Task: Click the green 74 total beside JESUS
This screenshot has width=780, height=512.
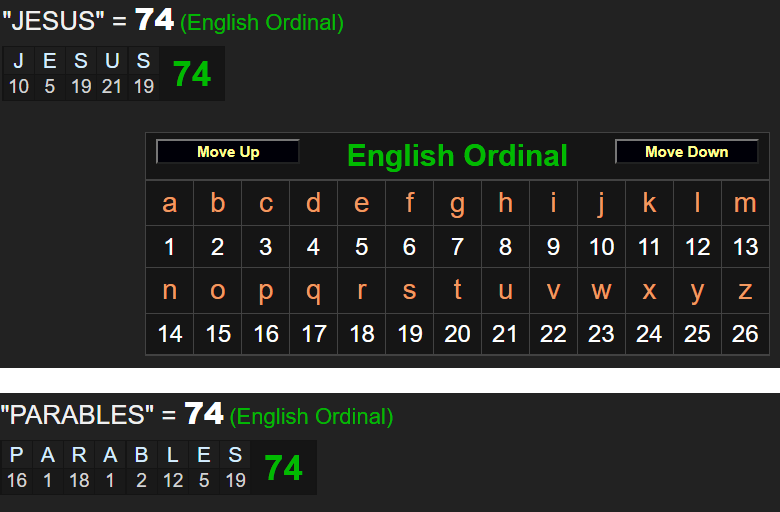Action: (192, 74)
